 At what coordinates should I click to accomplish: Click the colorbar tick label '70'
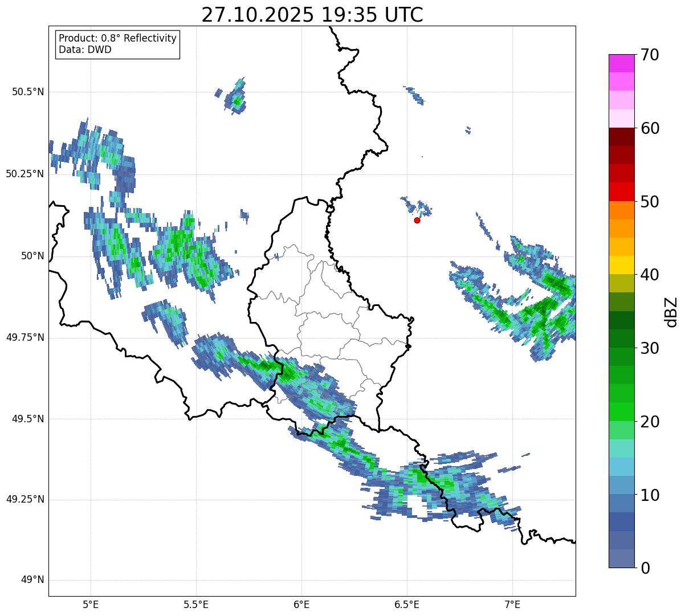click(650, 55)
